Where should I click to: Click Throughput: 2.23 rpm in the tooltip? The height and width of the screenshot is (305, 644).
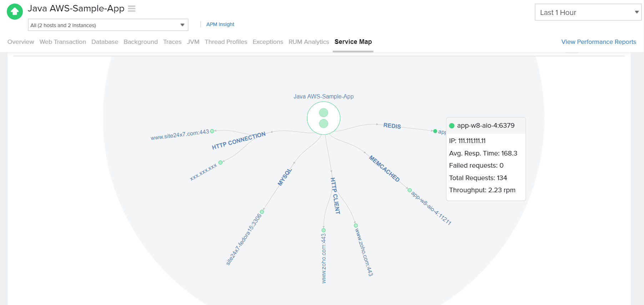[482, 190]
